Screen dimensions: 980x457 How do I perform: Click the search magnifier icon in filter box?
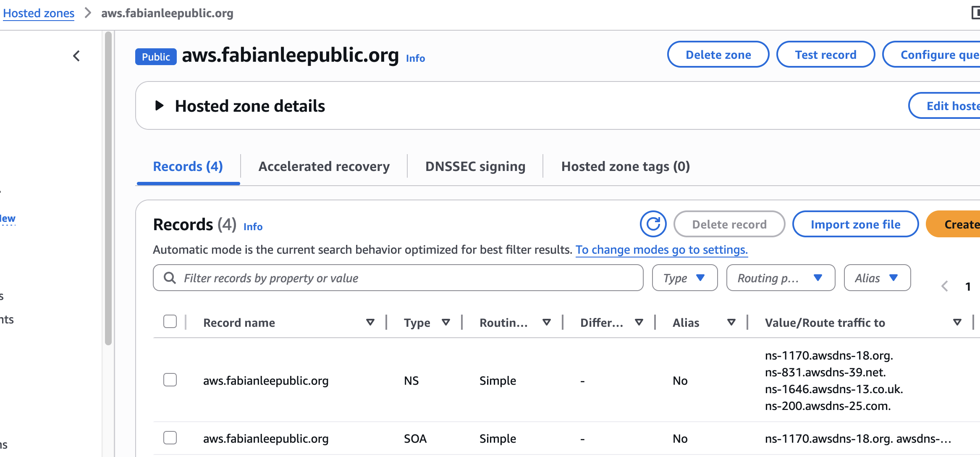coord(170,278)
